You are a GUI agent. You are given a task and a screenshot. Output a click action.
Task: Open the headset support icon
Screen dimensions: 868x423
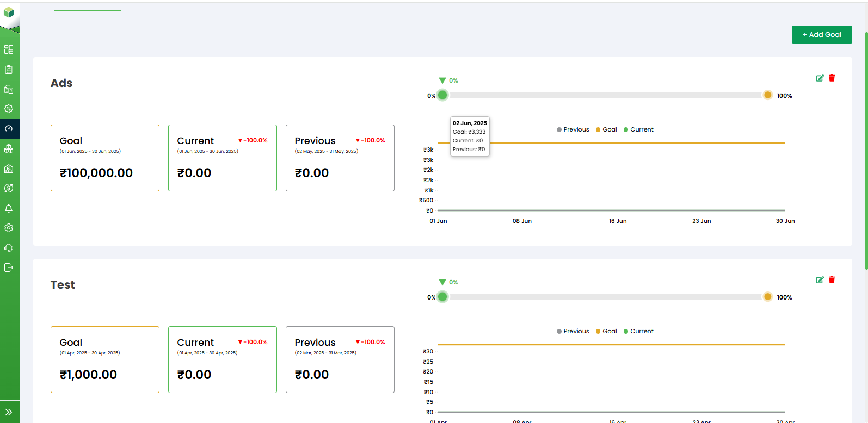[x=9, y=248]
